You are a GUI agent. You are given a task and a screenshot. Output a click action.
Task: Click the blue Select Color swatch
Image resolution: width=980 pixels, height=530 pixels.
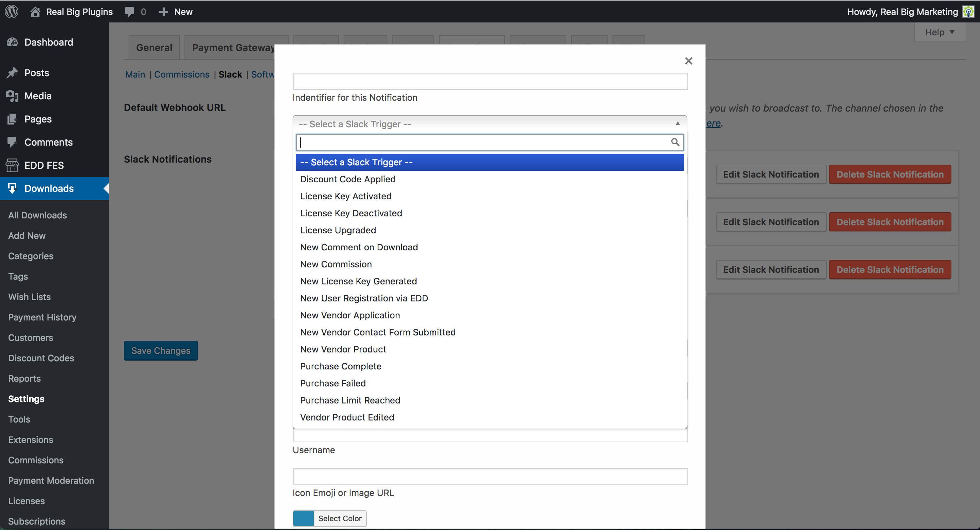pyautogui.click(x=303, y=518)
